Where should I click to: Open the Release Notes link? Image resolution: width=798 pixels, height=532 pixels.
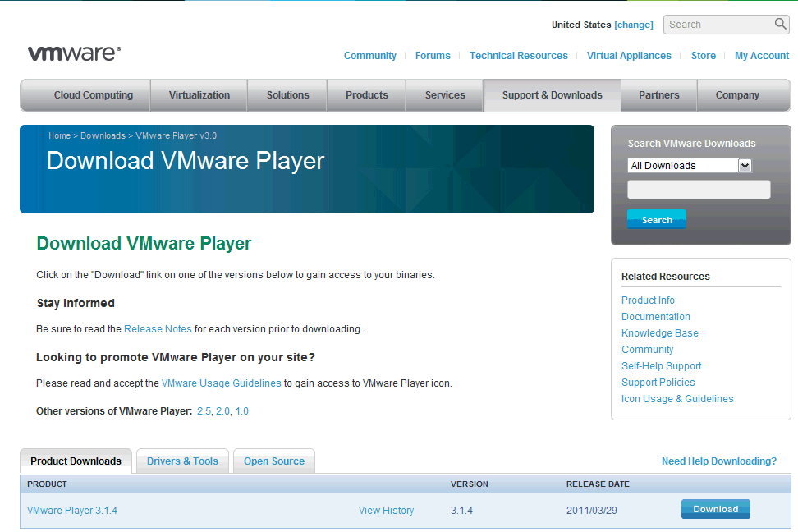click(x=158, y=329)
